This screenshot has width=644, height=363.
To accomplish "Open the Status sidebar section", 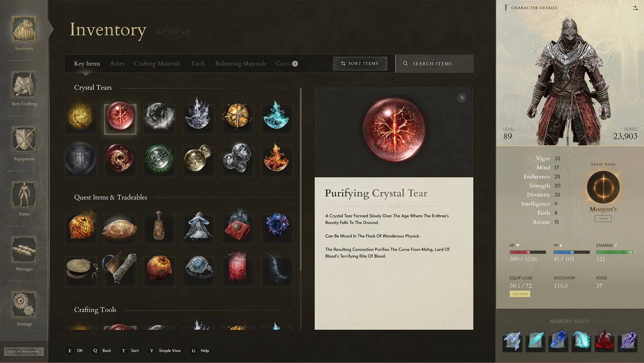I will click(24, 199).
